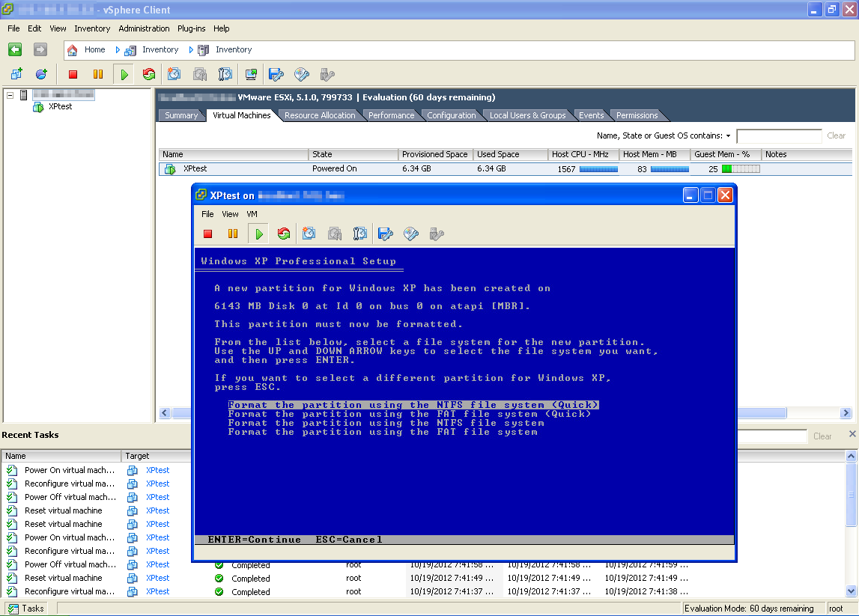Click the Home house icon in breadcrumb
This screenshot has width=859, height=616.
pos(73,50)
